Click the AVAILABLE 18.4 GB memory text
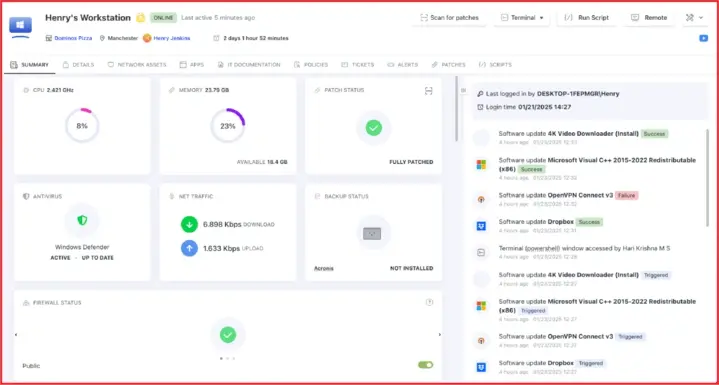719x385 pixels. (x=262, y=162)
